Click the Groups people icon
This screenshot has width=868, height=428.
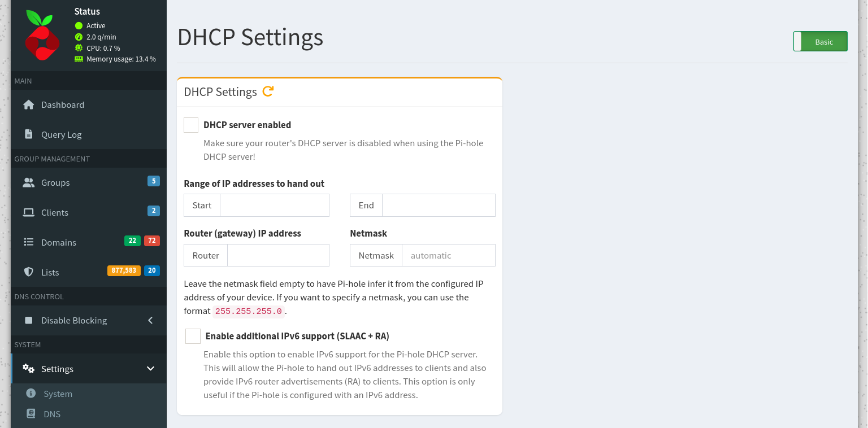pos(28,183)
